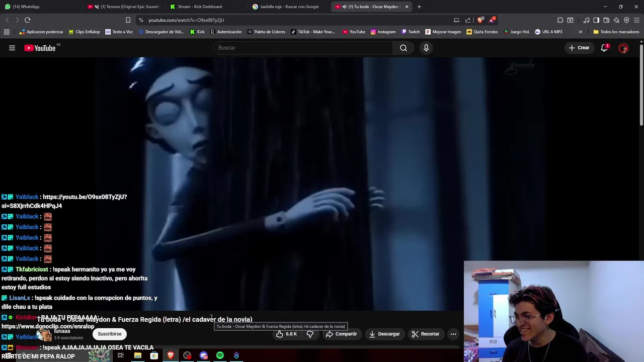
Task: Click the YouTube logo to go home
Action: click(x=40, y=48)
